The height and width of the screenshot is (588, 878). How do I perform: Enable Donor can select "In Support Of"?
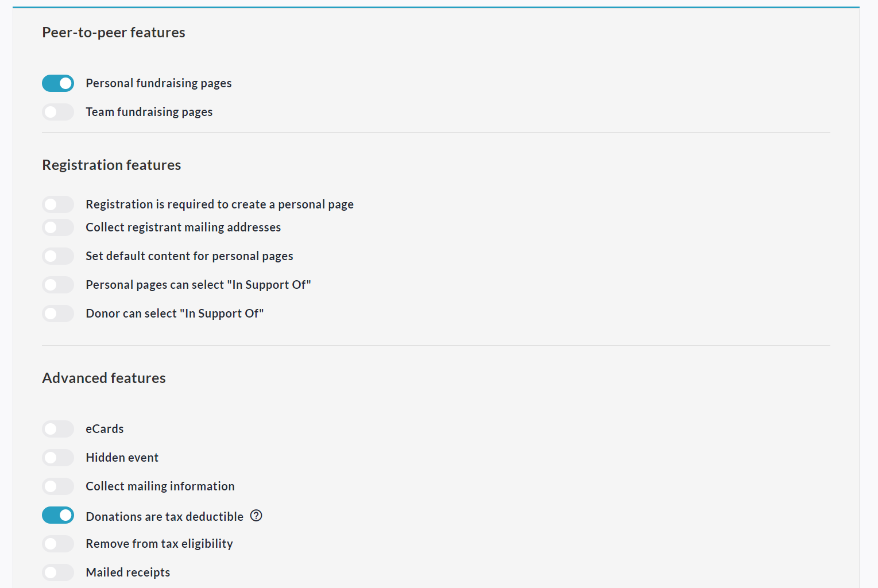58,314
